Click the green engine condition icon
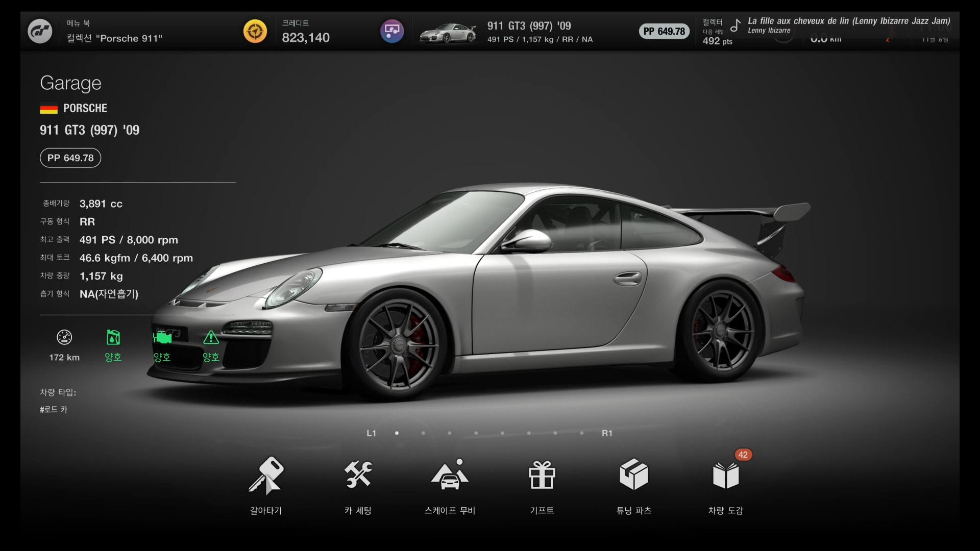 coord(162,338)
